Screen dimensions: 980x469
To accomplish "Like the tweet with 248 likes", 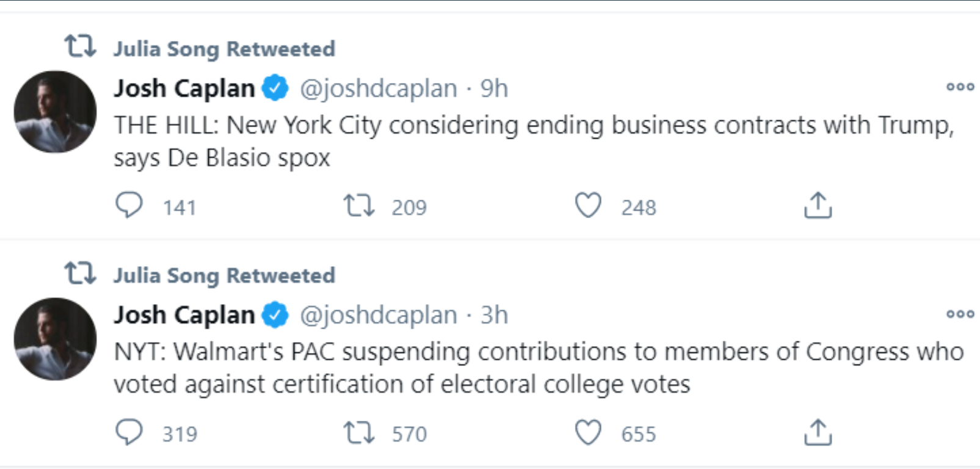I will click(x=588, y=205).
